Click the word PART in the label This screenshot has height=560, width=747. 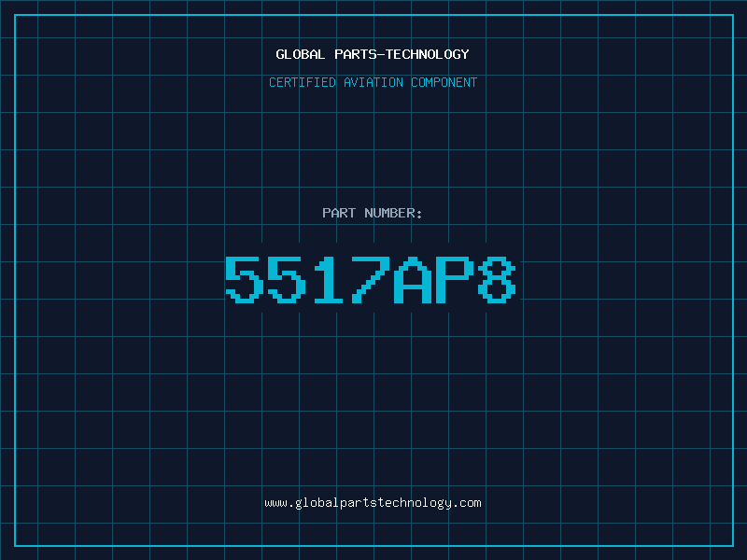(339, 213)
